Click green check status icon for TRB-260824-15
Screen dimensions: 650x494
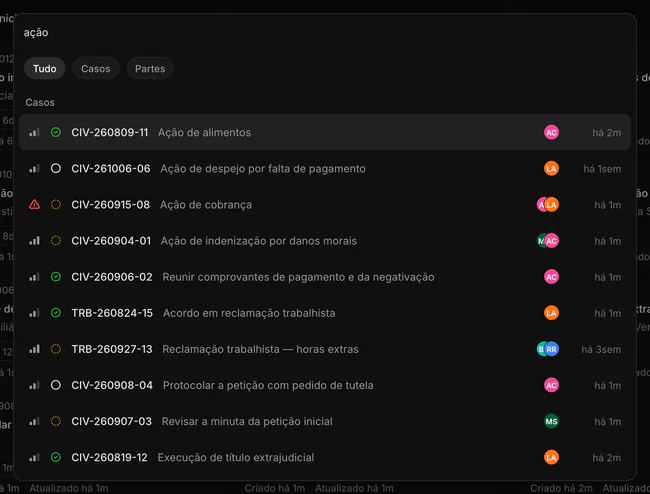(56, 312)
